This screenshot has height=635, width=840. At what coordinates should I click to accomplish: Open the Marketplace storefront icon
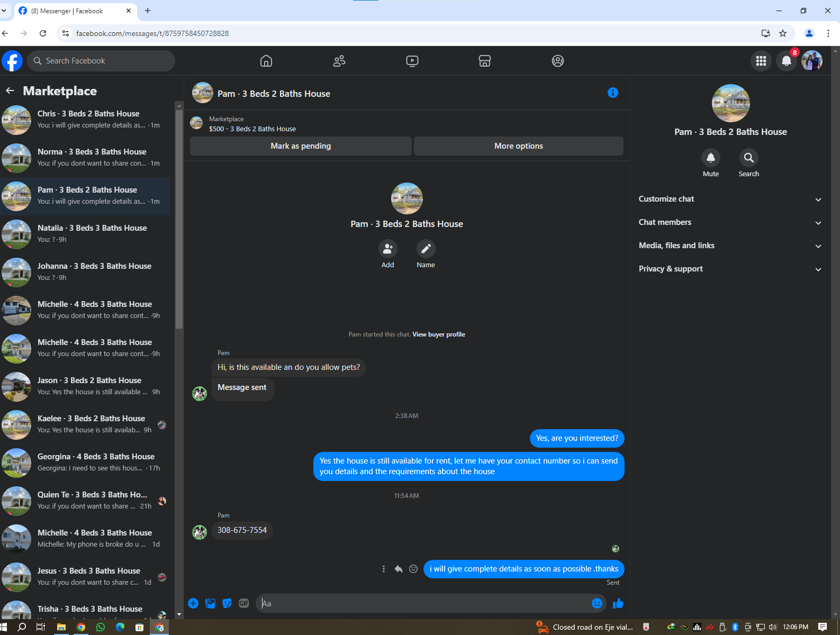(x=485, y=61)
